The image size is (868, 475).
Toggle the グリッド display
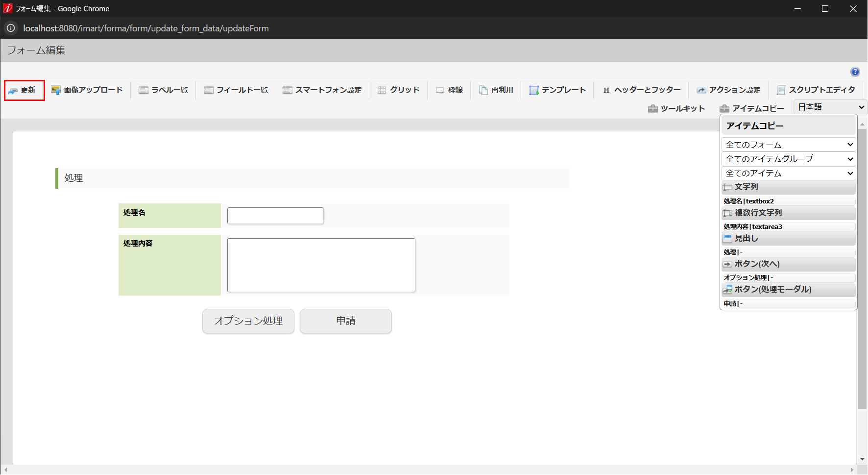coord(398,90)
